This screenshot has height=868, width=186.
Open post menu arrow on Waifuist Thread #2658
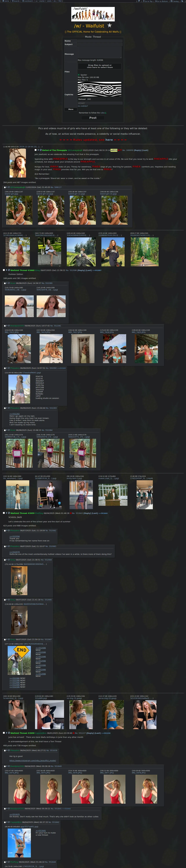(7, 733)
